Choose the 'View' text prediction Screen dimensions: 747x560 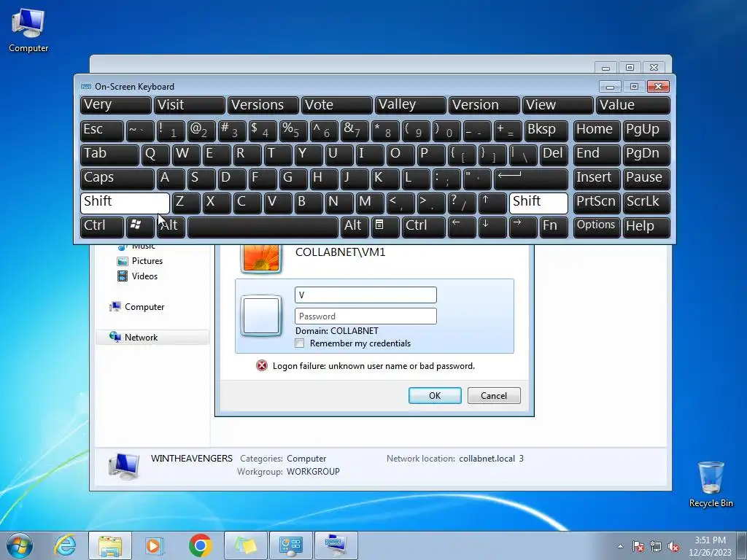pos(558,105)
